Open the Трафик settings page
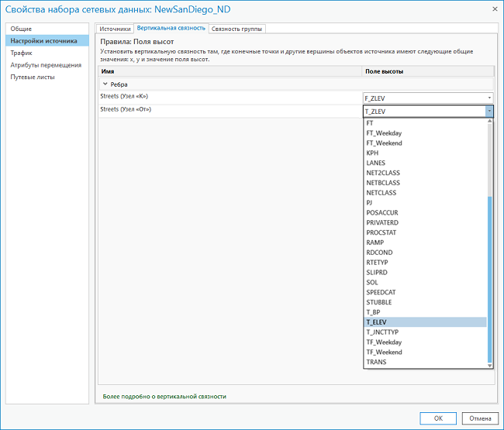The height and width of the screenshot is (430, 504). [x=22, y=53]
